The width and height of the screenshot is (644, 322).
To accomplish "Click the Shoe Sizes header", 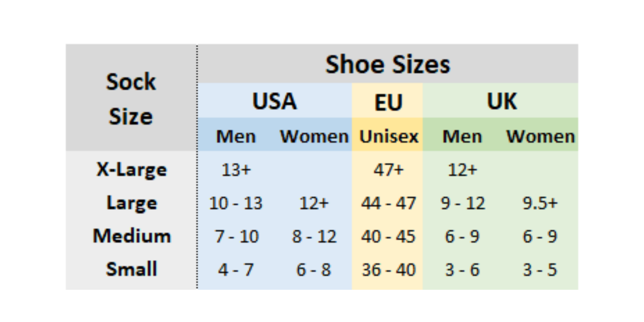I will 388,65.
